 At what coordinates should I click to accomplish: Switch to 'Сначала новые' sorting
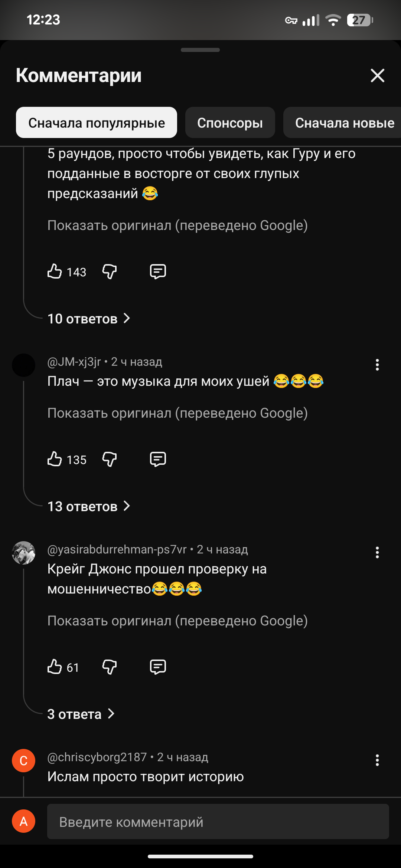point(344,123)
